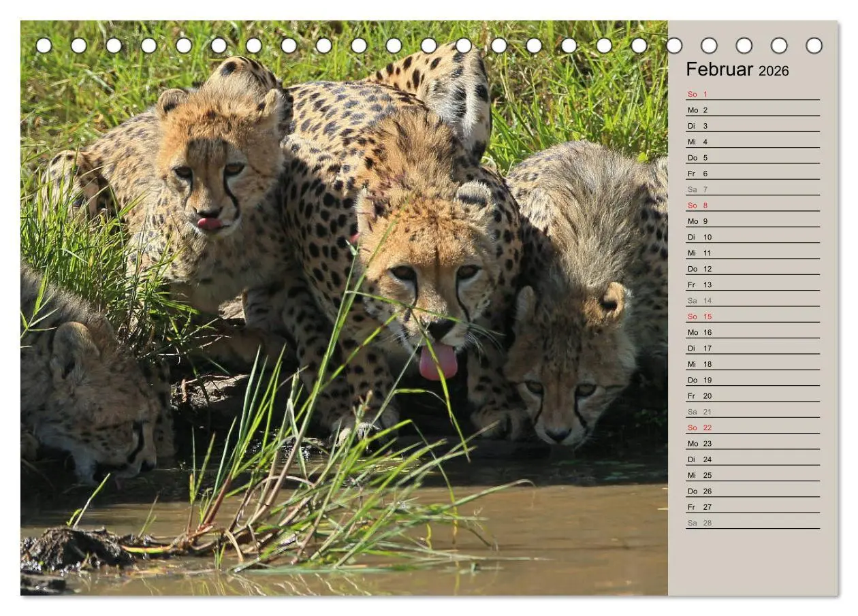This screenshot has width=858, height=616.
Task: Select the calendar row 'So 1'
Action: (752, 94)
